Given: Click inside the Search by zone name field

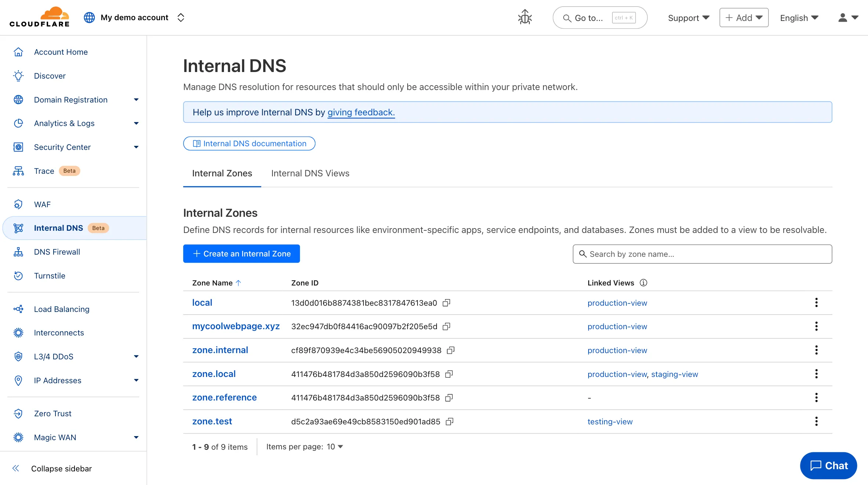Looking at the screenshot, I should [702, 254].
